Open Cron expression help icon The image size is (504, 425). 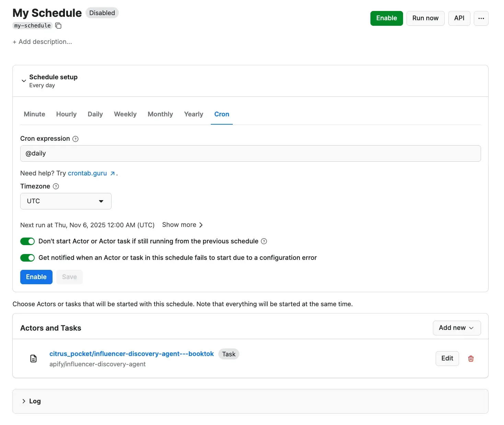point(76,139)
